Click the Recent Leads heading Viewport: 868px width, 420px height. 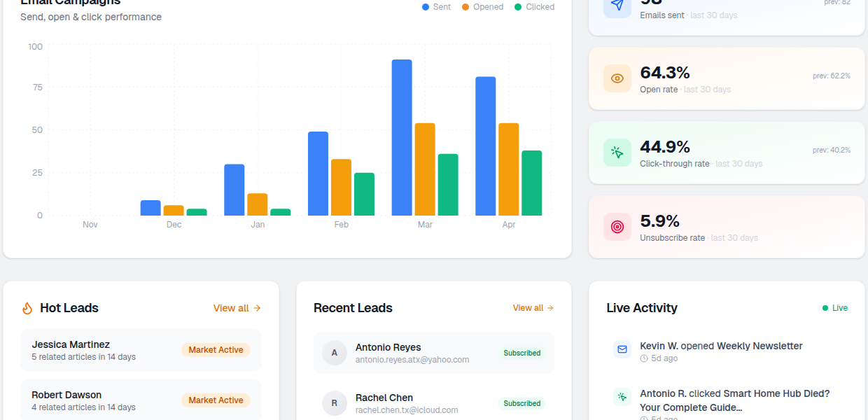[x=353, y=308]
